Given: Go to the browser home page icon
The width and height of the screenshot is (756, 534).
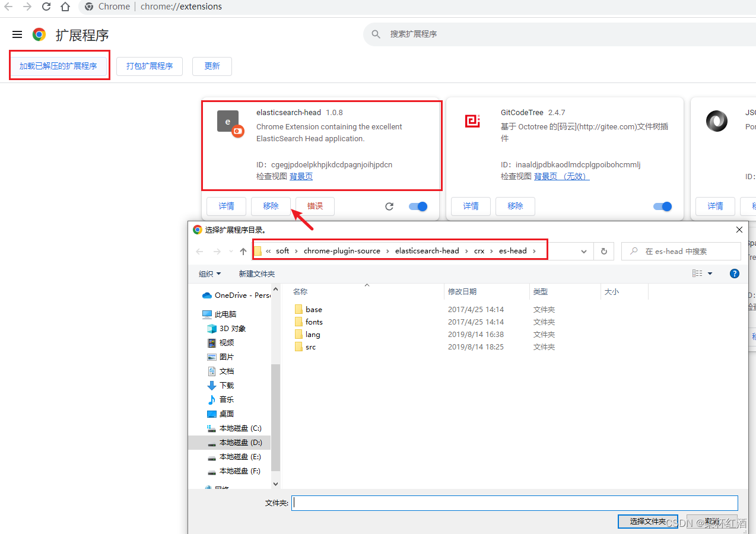Looking at the screenshot, I should [x=65, y=7].
